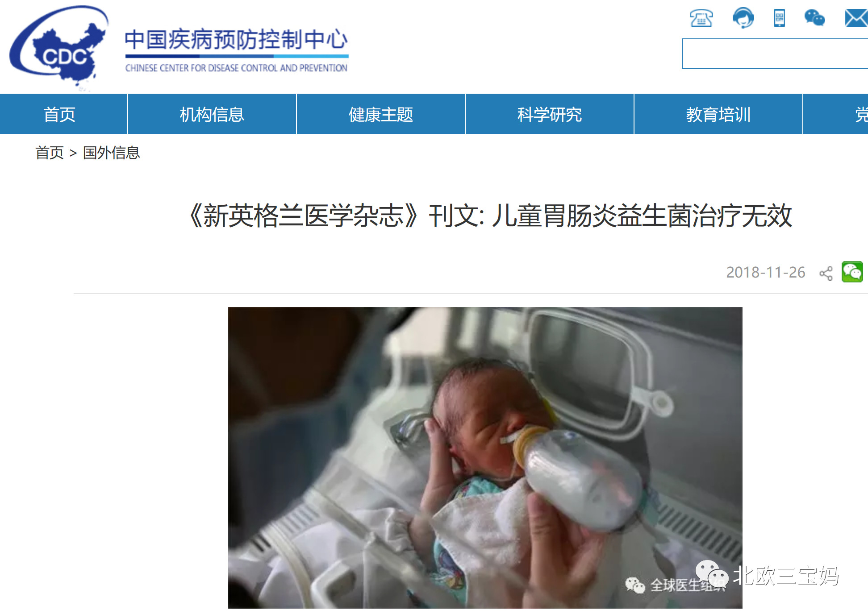The height and width of the screenshot is (614, 868).
Task: Open the 教育培训 navigation tab
Action: [x=718, y=114]
